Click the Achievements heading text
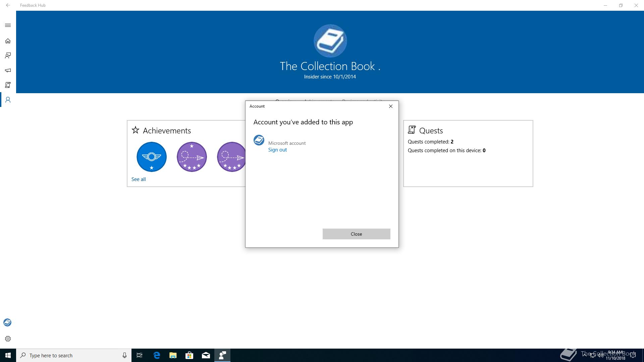Viewport: 644px width, 362px height. [x=167, y=131]
